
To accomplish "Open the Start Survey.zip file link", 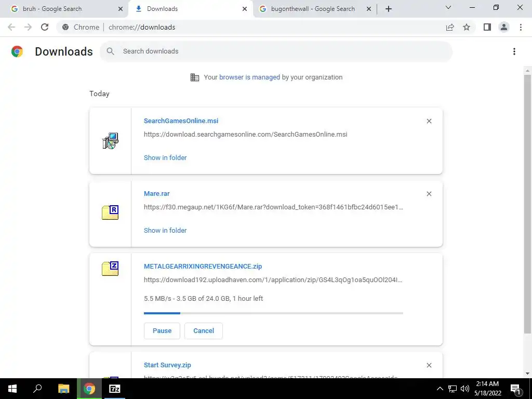I will (x=167, y=365).
